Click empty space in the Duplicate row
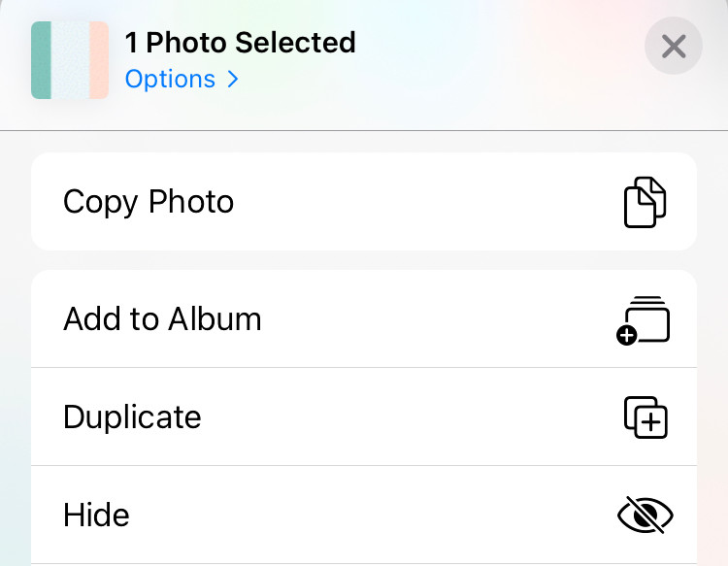The height and width of the screenshot is (566, 728). [409, 416]
